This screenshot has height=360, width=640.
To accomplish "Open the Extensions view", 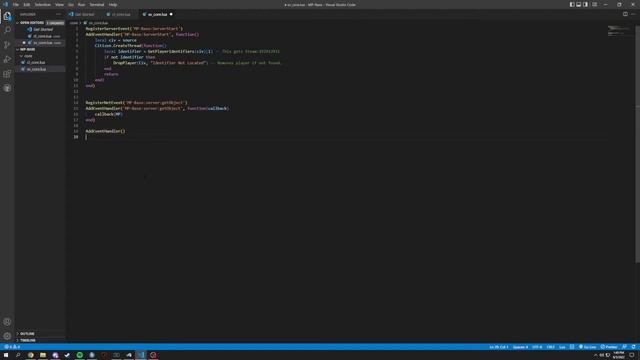I will tap(7, 74).
